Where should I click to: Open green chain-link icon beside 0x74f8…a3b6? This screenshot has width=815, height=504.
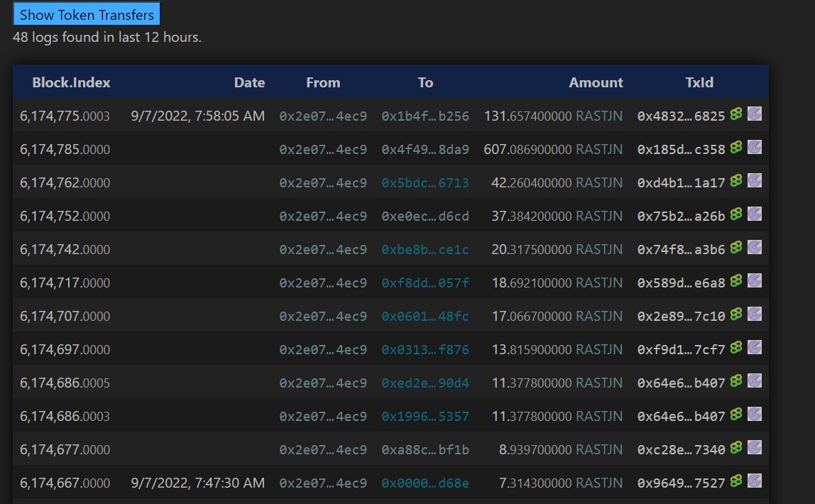[736, 247]
